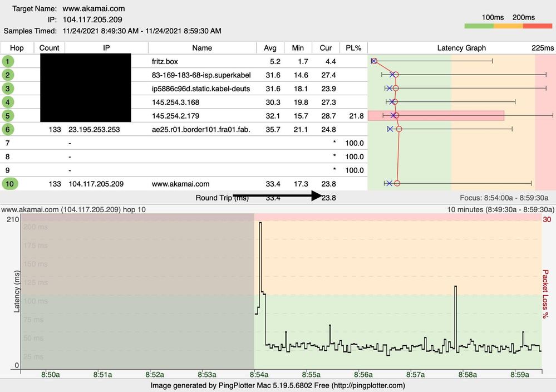This screenshot has height=392, width=556.
Task: Click the Packet Loss % axis label
Action: click(545, 294)
